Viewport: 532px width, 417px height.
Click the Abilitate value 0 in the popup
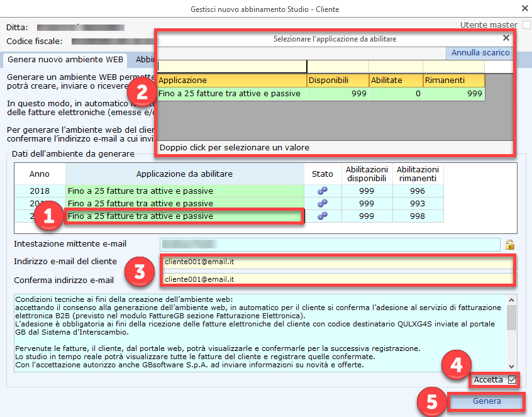396,94
